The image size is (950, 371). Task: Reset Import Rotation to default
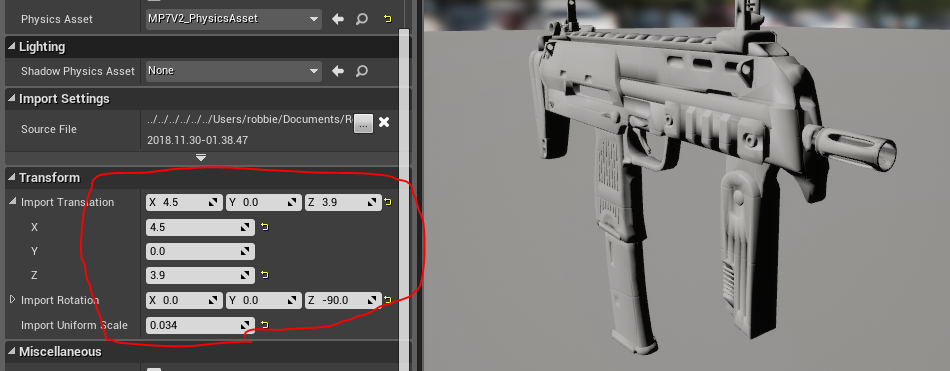coord(388,300)
